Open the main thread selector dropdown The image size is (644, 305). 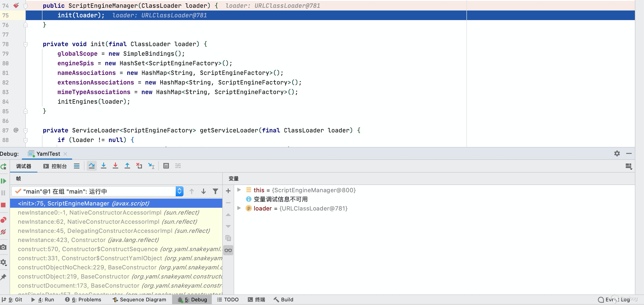(x=179, y=192)
